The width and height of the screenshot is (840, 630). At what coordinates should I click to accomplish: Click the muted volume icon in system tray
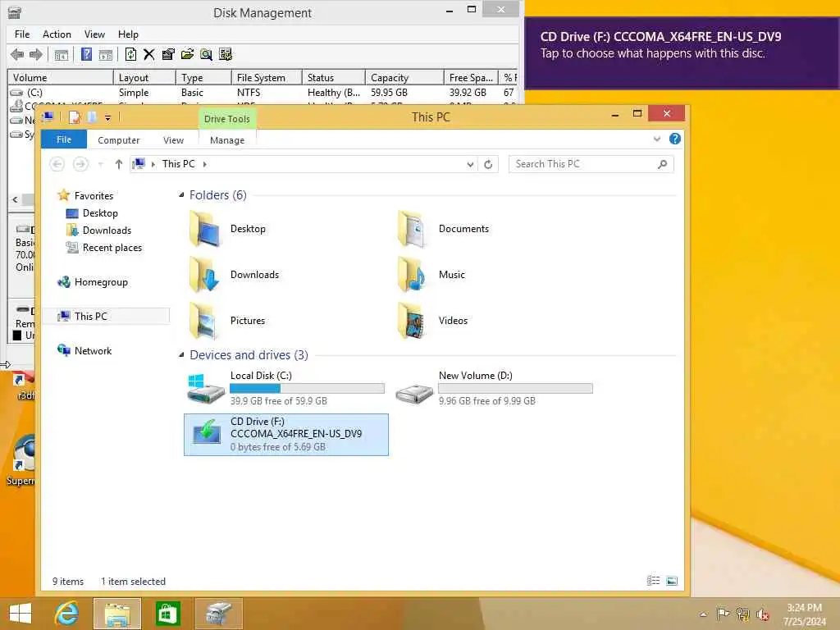pyautogui.click(x=762, y=614)
